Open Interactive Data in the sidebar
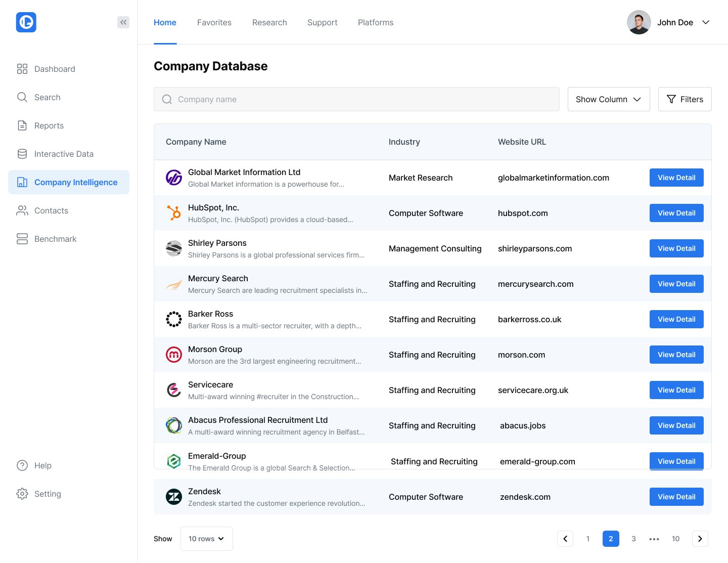This screenshot has width=728, height=563. pos(69,154)
